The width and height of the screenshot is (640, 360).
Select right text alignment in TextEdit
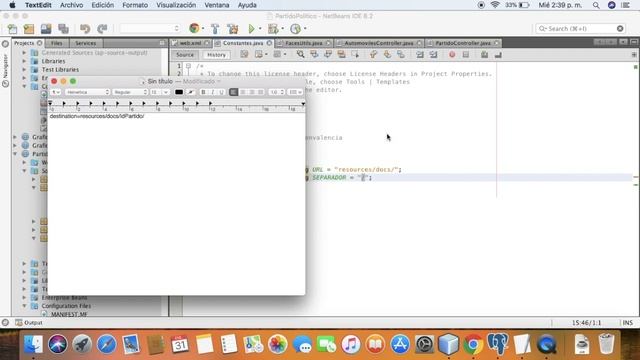pos(251,92)
